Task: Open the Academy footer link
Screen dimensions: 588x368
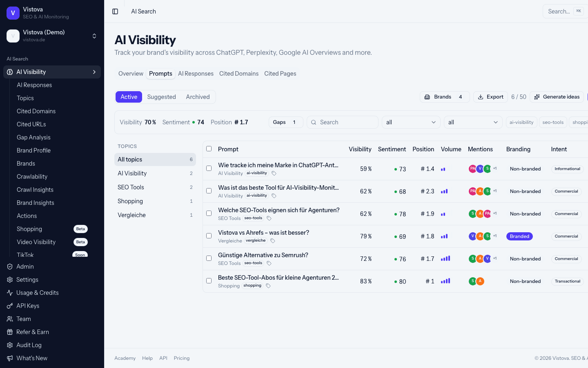Action: pos(125,358)
